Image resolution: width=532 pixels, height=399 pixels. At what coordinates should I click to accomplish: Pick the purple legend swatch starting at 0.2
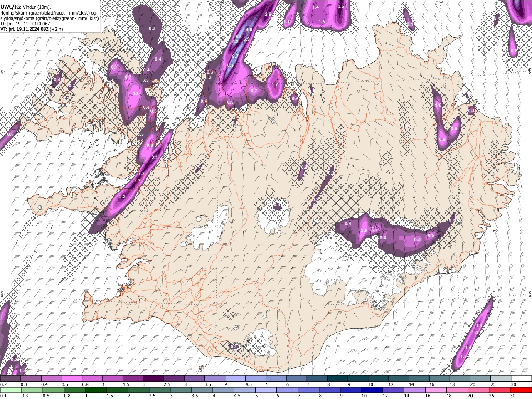pyautogui.click(x=11, y=379)
